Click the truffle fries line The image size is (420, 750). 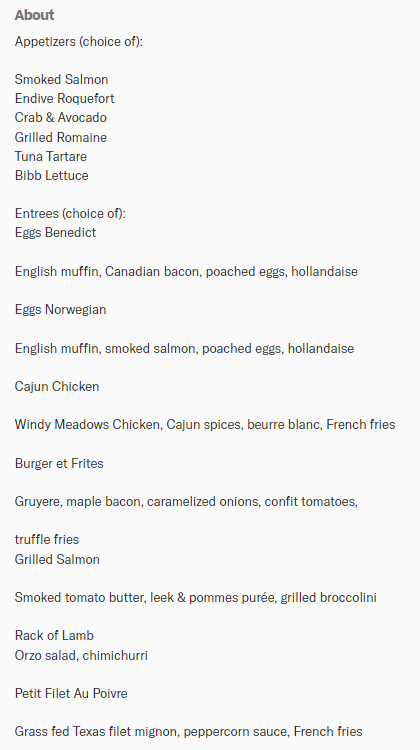[47, 540]
